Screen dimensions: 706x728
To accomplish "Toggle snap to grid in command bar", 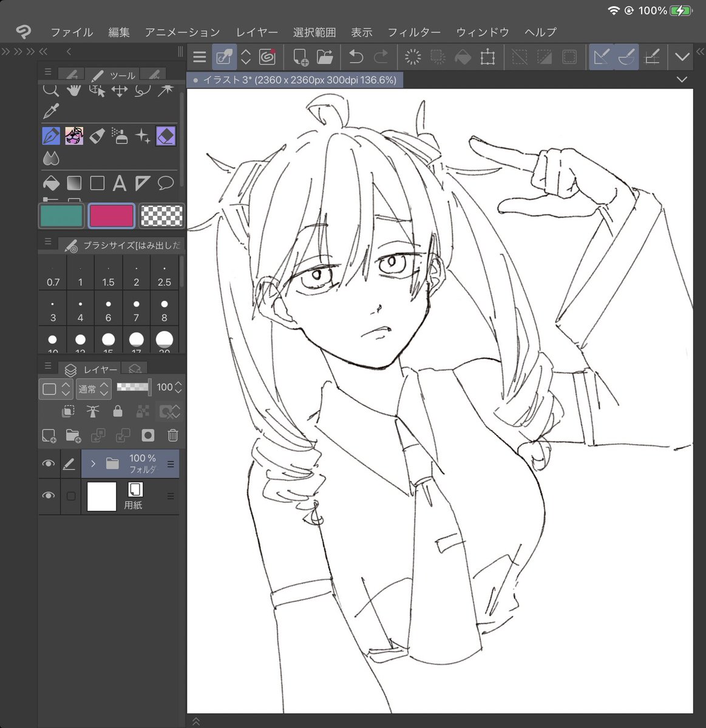I will point(651,58).
